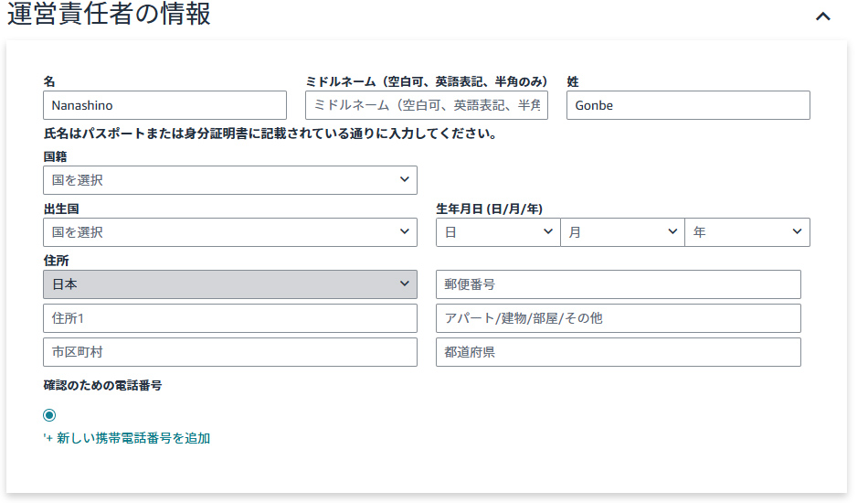Open the 出生国 country dropdown
The image size is (868, 503).
(x=230, y=232)
